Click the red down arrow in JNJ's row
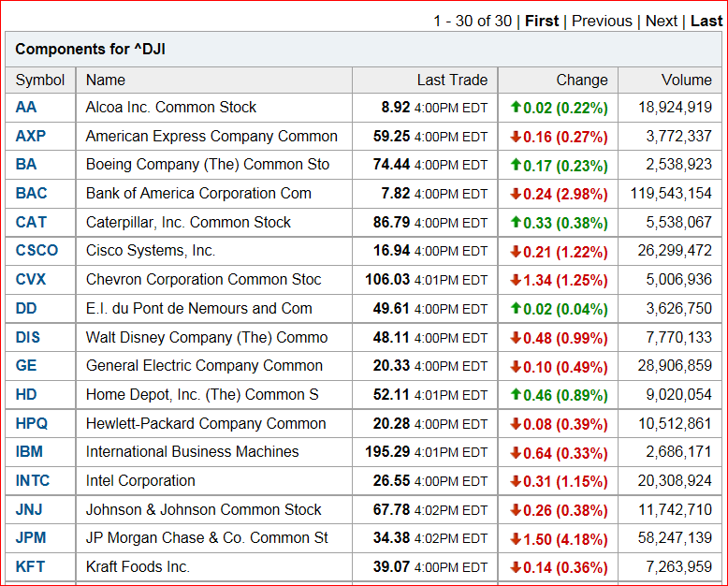The height and width of the screenshot is (586, 728). tap(516, 510)
